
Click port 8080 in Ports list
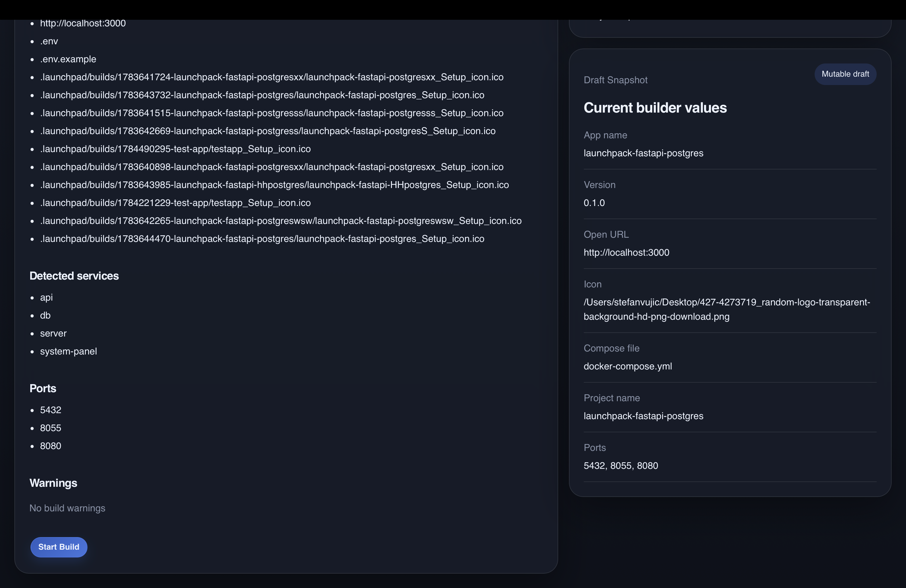[51, 446]
